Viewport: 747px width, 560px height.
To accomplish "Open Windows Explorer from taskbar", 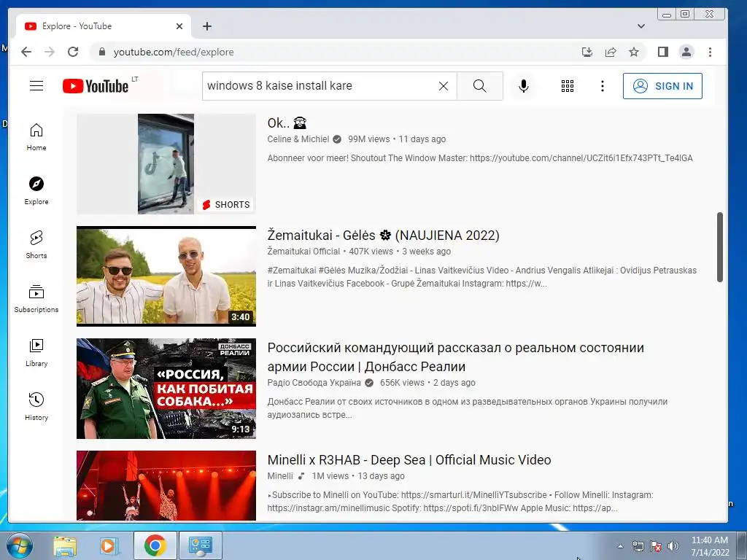I will 65,545.
